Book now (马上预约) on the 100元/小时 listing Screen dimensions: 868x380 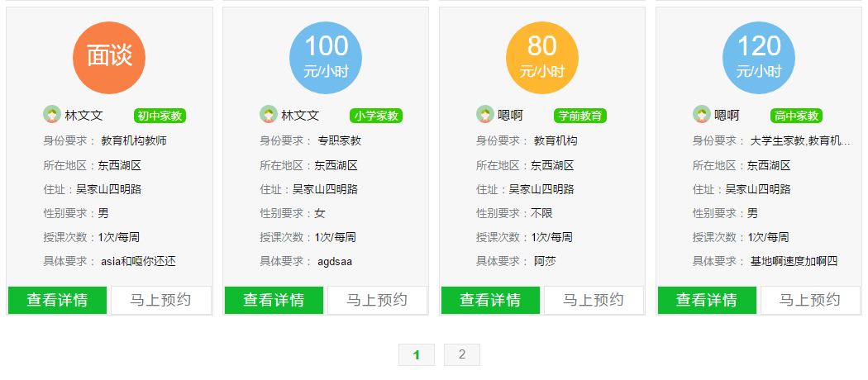coord(377,300)
